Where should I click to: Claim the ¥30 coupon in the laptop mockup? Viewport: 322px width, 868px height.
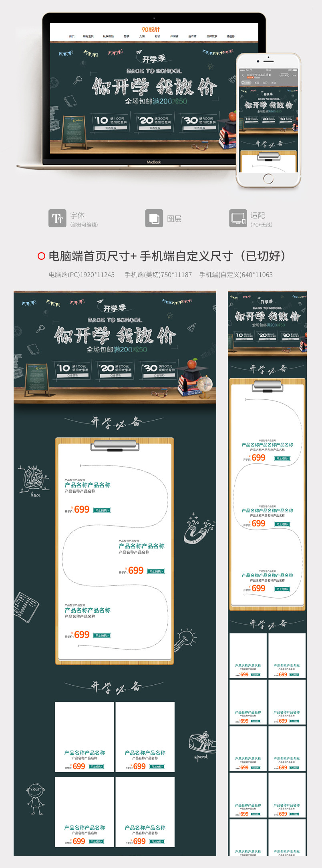(199, 128)
